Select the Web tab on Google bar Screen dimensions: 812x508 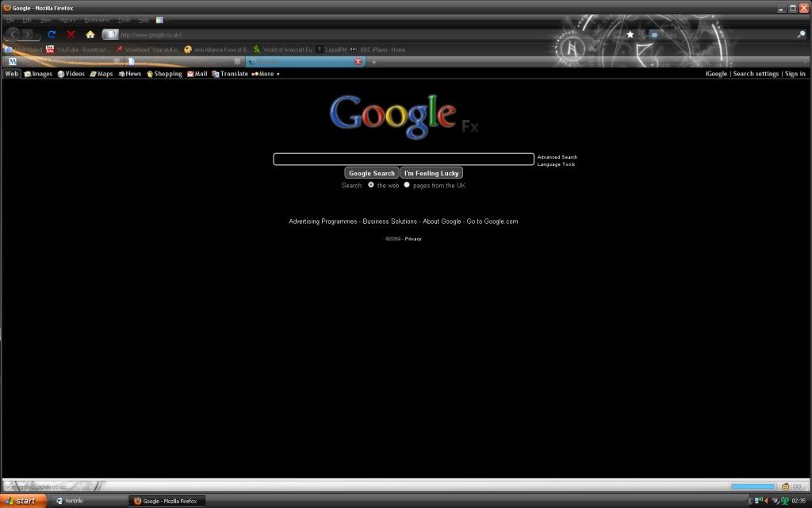point(11,74)
